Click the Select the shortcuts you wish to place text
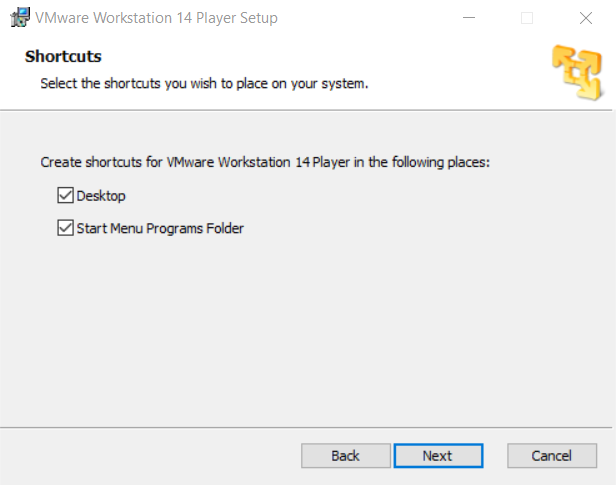 pyautogui.click(x=204, y=84)
